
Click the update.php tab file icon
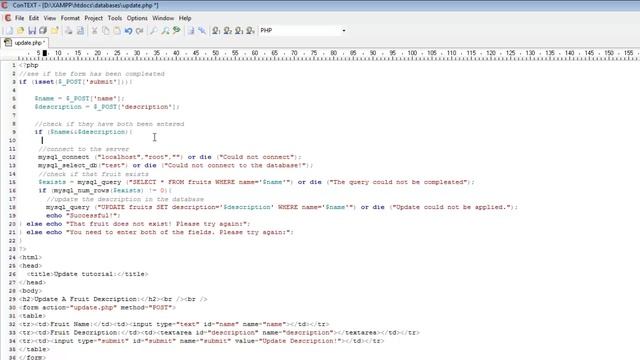point(8,42)
